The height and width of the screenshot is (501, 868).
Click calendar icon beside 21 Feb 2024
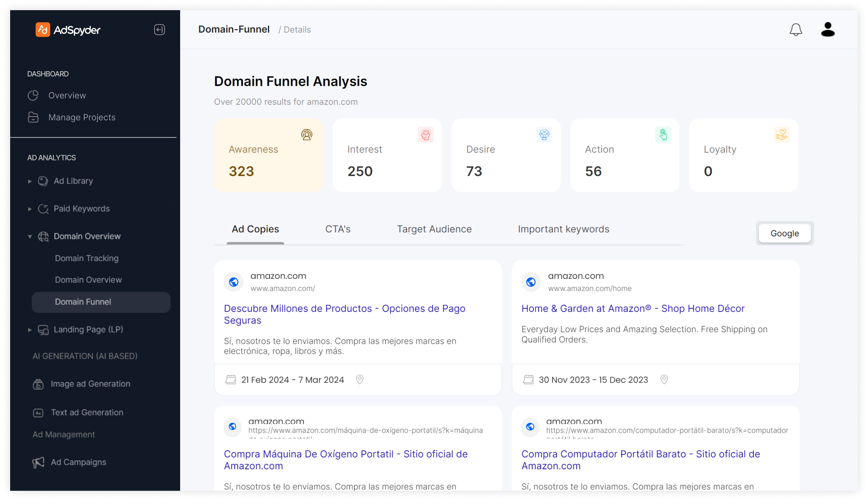pos(230,380)
